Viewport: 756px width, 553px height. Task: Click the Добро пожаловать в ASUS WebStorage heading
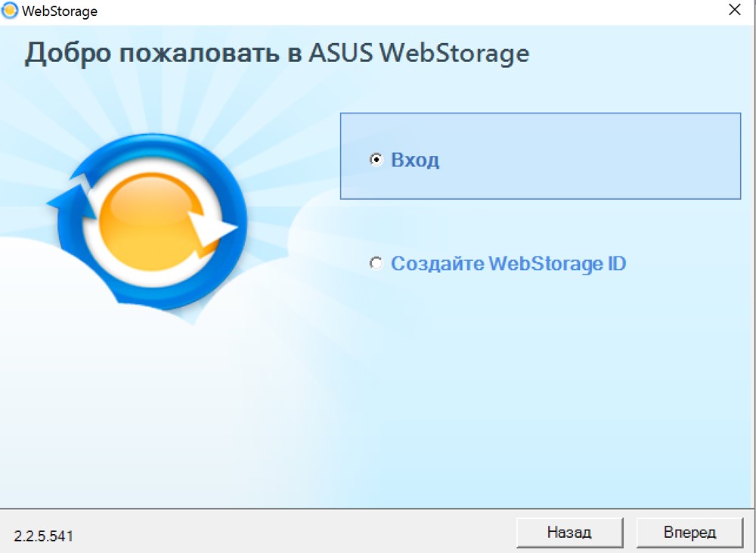tap(277, 53)
